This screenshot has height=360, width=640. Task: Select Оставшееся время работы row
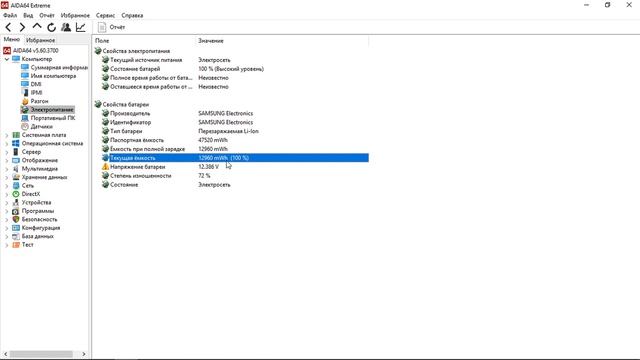click(x=231, y=87)
